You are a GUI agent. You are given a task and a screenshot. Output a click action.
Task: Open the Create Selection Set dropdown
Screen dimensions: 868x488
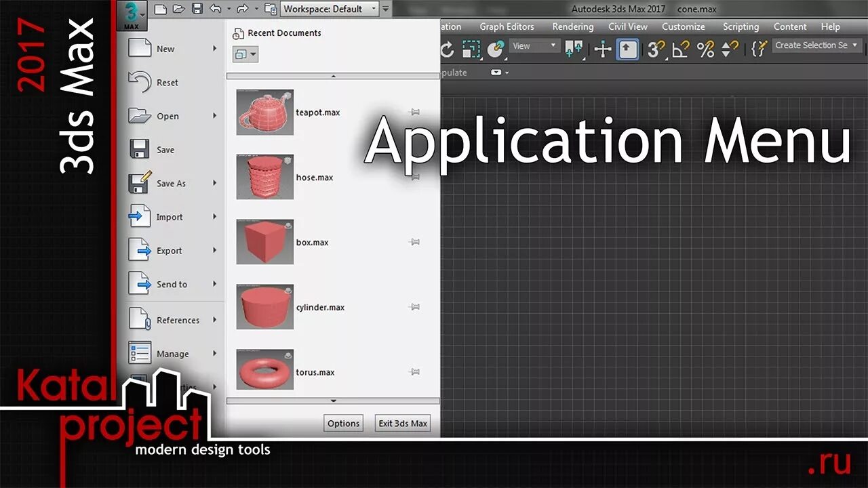pyautogui.click(x=816, y=45)
